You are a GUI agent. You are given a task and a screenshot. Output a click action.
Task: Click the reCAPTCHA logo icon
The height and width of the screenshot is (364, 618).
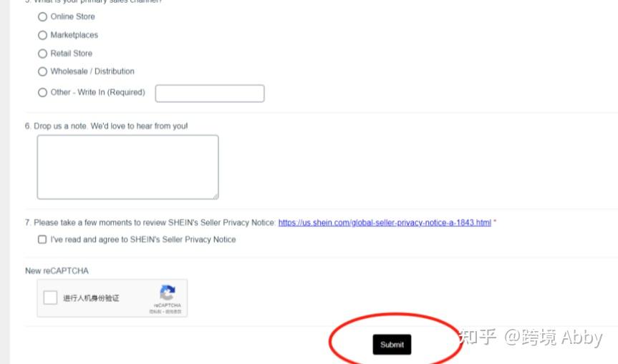(x=168, y=292)
